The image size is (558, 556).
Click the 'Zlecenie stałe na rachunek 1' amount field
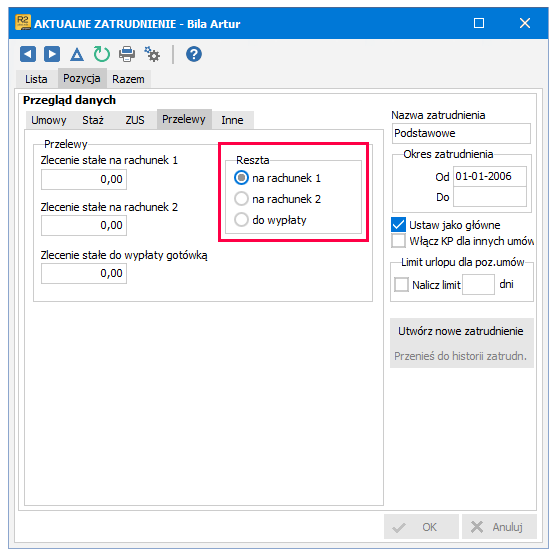[84, 179]
